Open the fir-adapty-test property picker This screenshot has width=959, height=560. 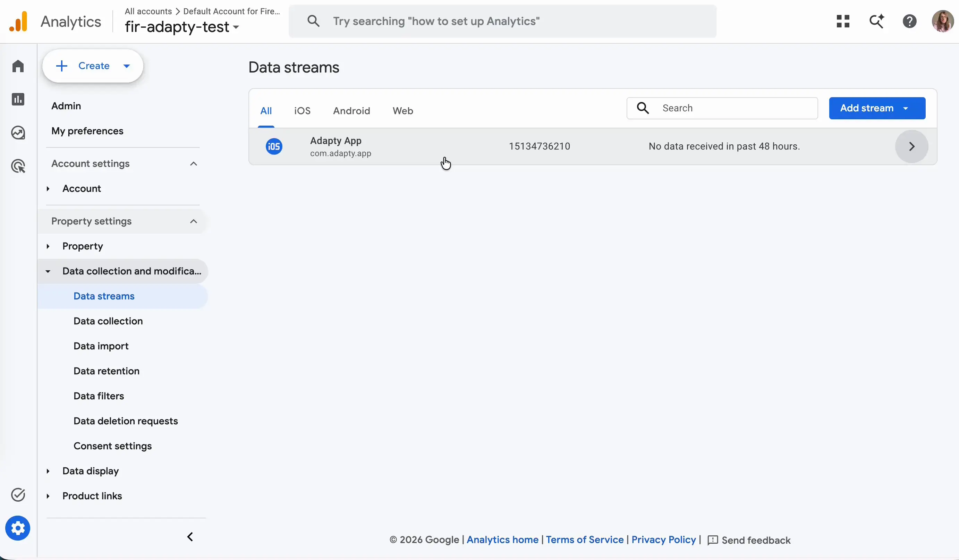click(x=182, y=27)
